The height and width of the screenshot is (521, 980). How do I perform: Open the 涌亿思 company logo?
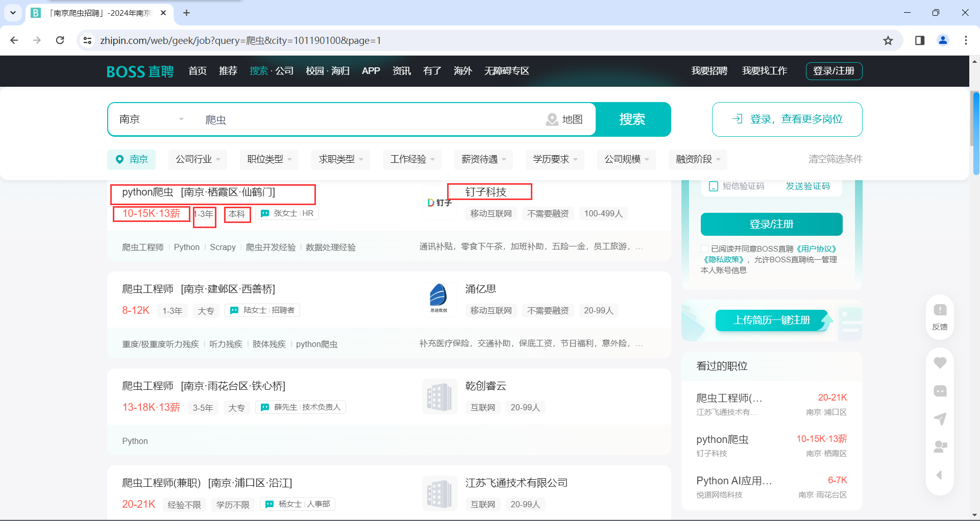(439, 299)
